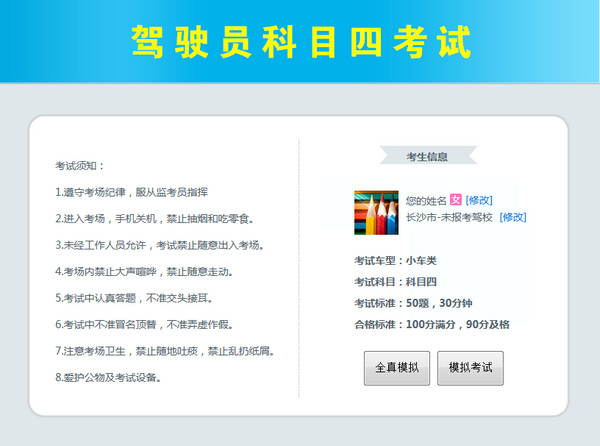Screen dimensions: 600x446
Task: Click the 驾驶员科目四考试 title
Action: pyautogui.click(x=300, y=42)
